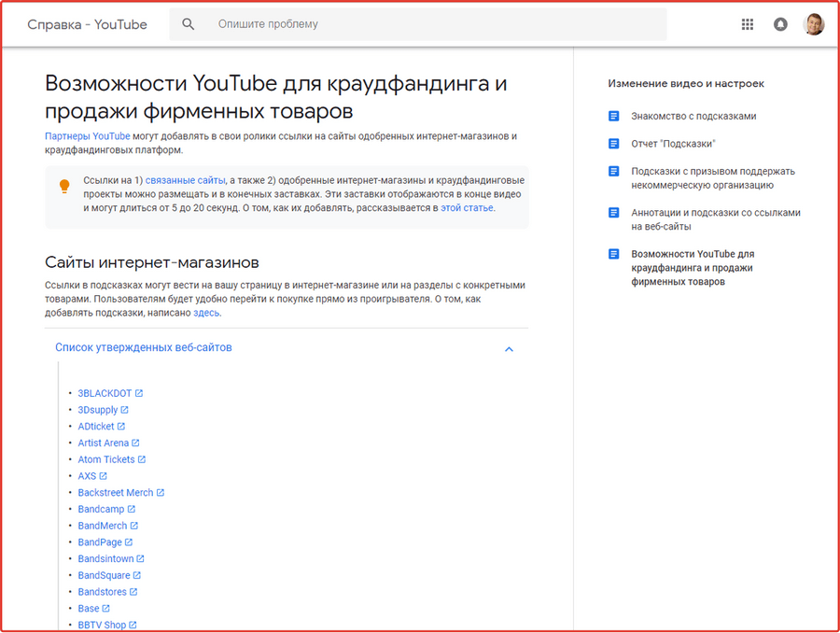Open Отчет Подсказки article
840x633 pixels.
click(673, 144)
